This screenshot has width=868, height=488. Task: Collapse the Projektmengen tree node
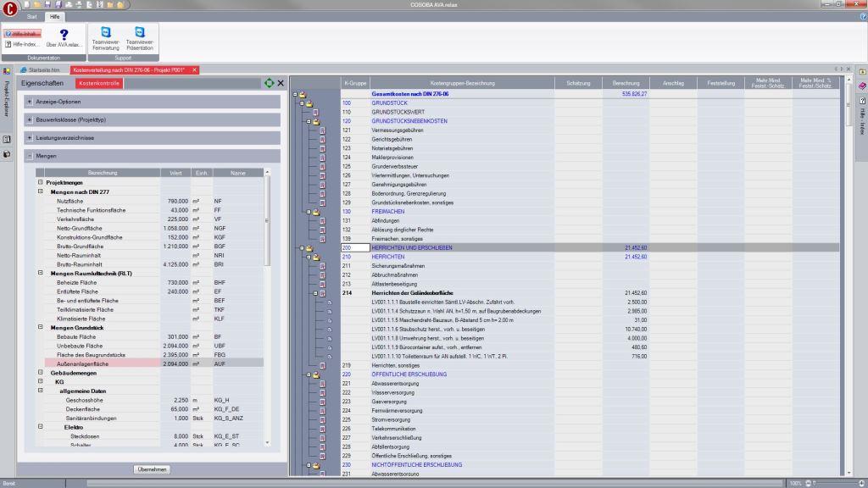(40, 182)
